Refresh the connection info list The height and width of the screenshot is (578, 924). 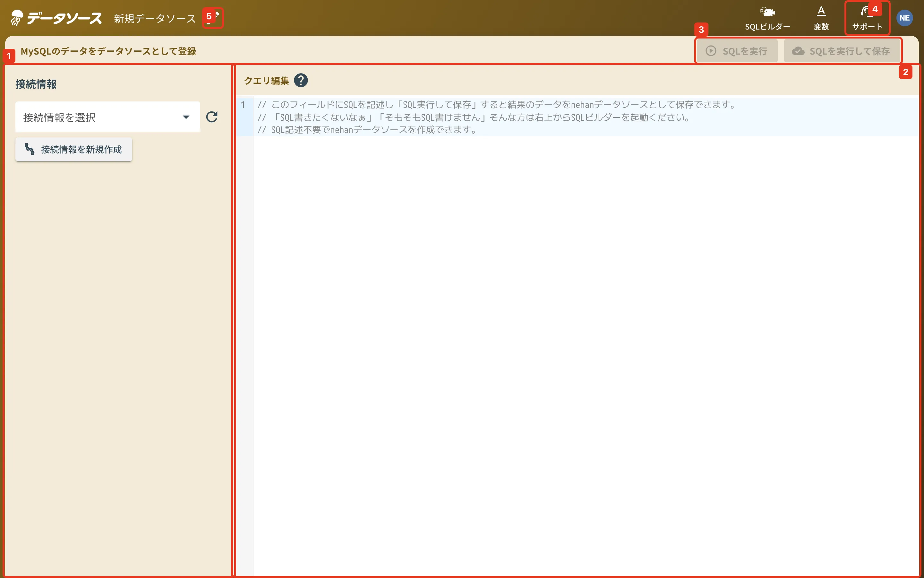212,117
